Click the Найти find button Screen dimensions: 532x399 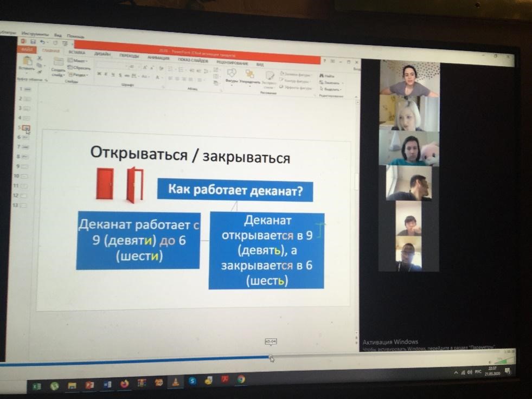pos(328,76)
